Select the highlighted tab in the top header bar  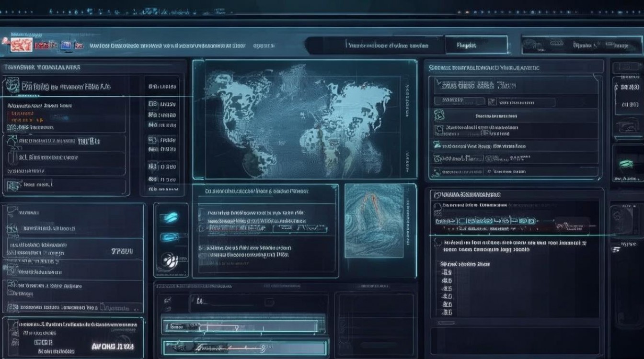coord(475,45)
